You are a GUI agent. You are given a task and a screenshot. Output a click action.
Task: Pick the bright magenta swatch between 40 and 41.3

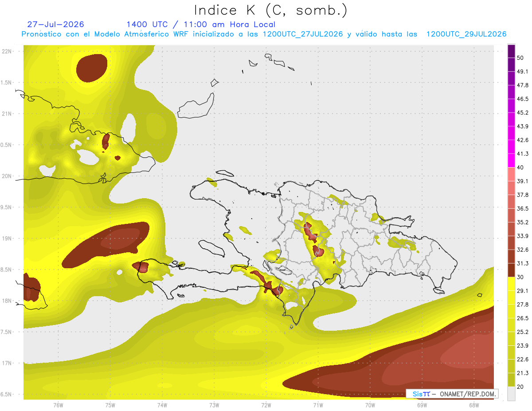point(511,160)
